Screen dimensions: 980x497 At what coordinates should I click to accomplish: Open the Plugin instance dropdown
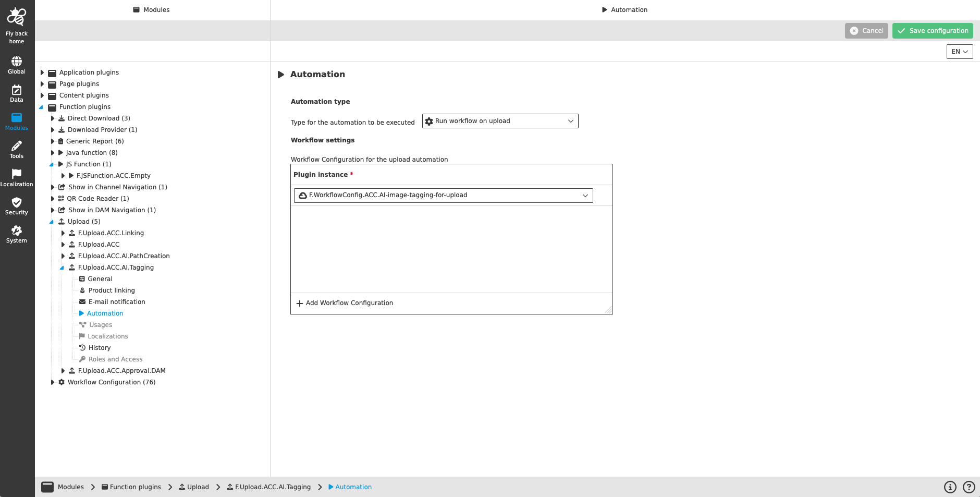pyautogui.click(x=443, y=195)
